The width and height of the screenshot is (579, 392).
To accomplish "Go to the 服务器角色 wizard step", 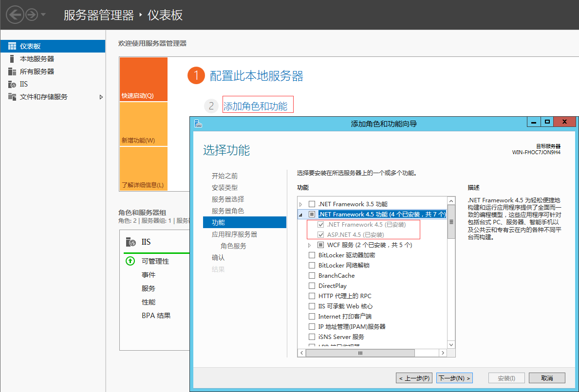I will tap(227, 211).
